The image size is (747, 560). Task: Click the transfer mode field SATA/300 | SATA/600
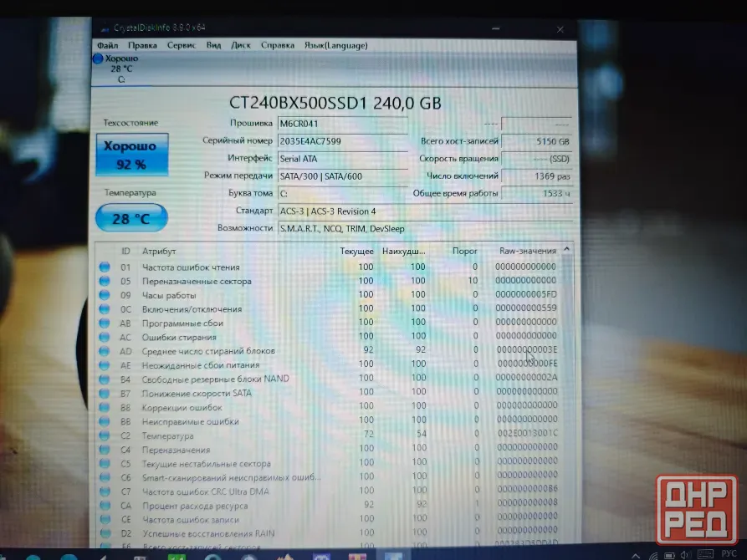click(342, 176)
